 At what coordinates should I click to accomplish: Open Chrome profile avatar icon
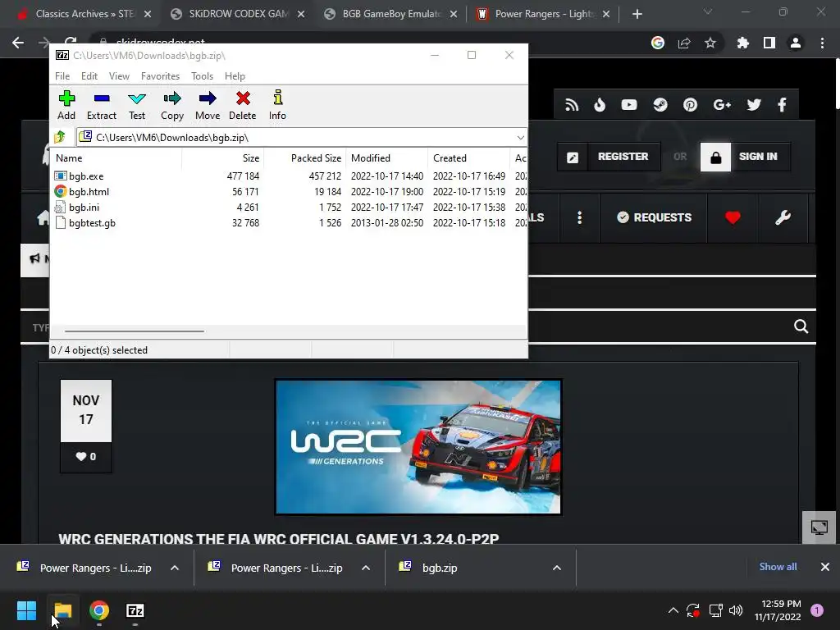point(796,43)
